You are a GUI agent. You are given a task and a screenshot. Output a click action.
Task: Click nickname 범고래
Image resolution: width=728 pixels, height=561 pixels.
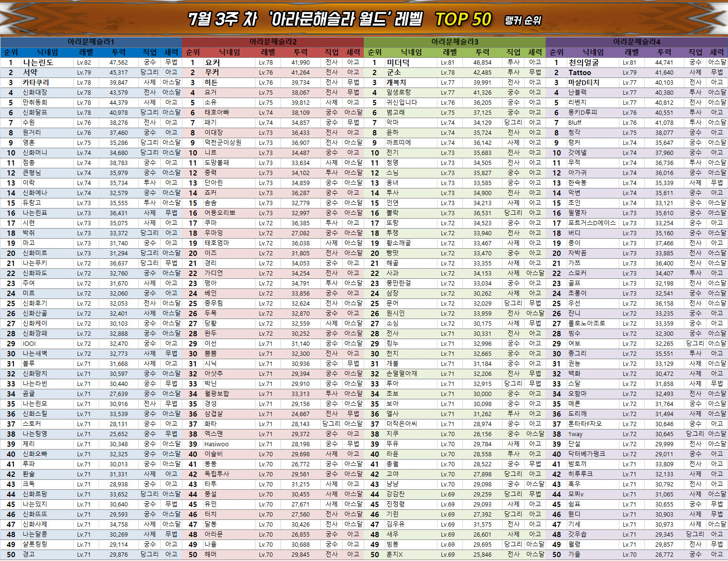pos(396,112)
